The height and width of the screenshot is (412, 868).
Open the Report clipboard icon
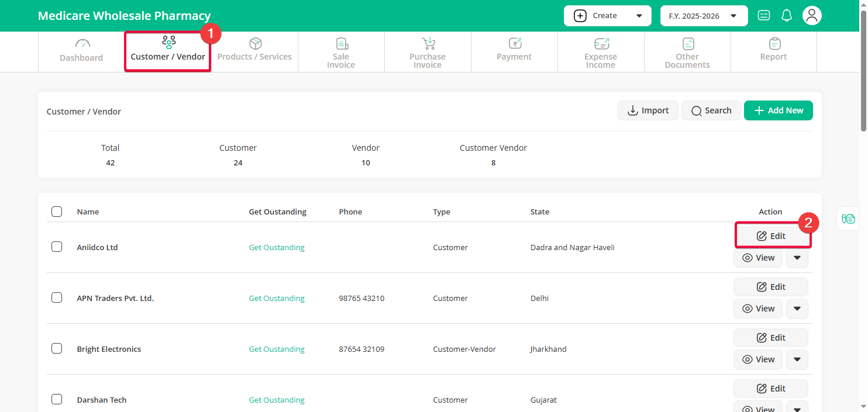[x=774, y=44]
